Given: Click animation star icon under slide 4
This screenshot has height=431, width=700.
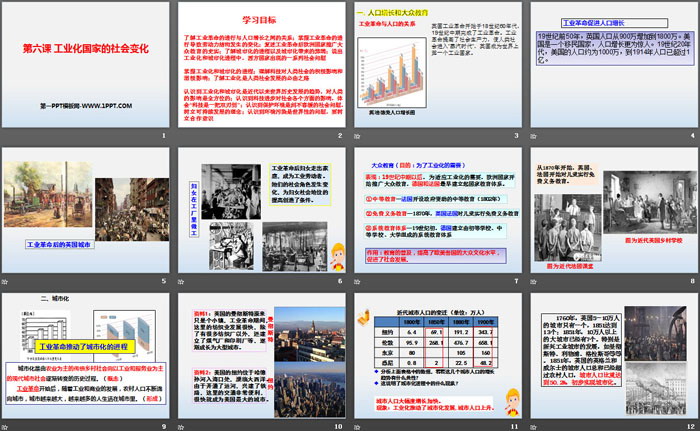Looking at the screenshot, I should (x=533, y=136).
